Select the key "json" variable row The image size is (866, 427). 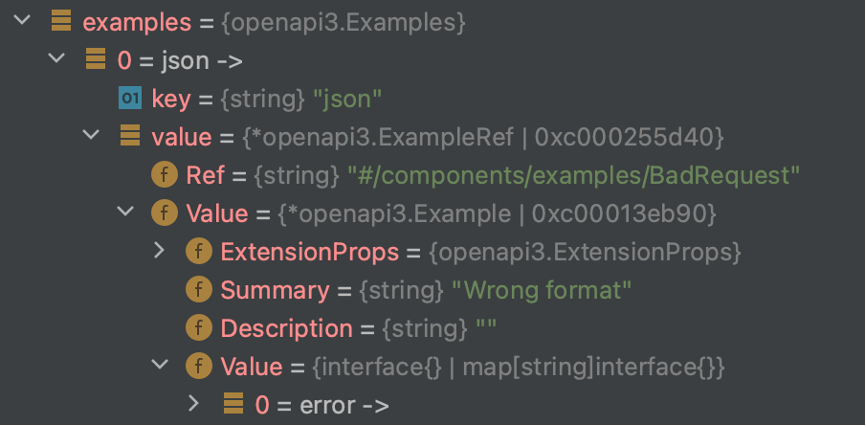[x=250, y=99]
